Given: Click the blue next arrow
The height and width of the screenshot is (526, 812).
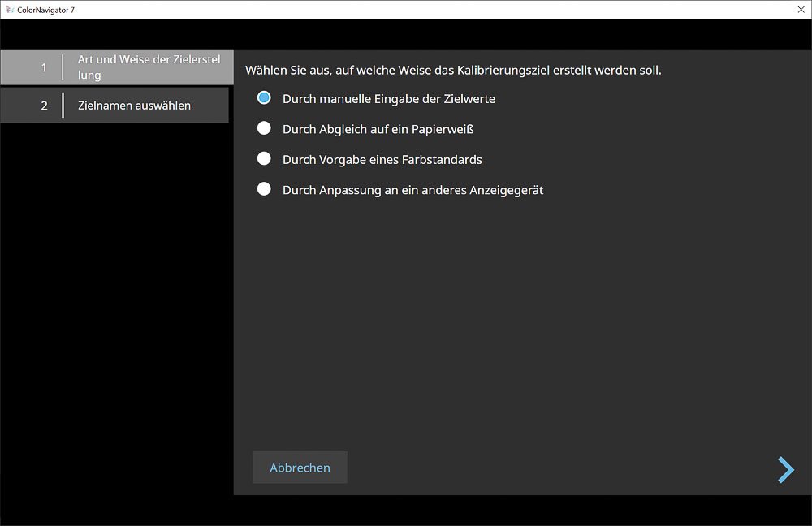Looking at the screenshot, I should tap(785, 470).
